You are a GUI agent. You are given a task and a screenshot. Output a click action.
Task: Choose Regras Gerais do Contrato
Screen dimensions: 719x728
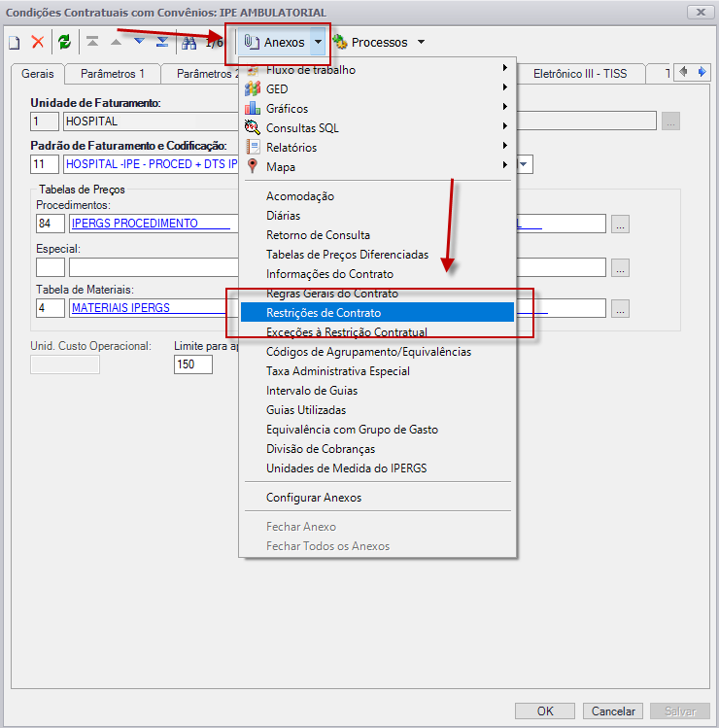pyautogui.click(x=377, y=294)
